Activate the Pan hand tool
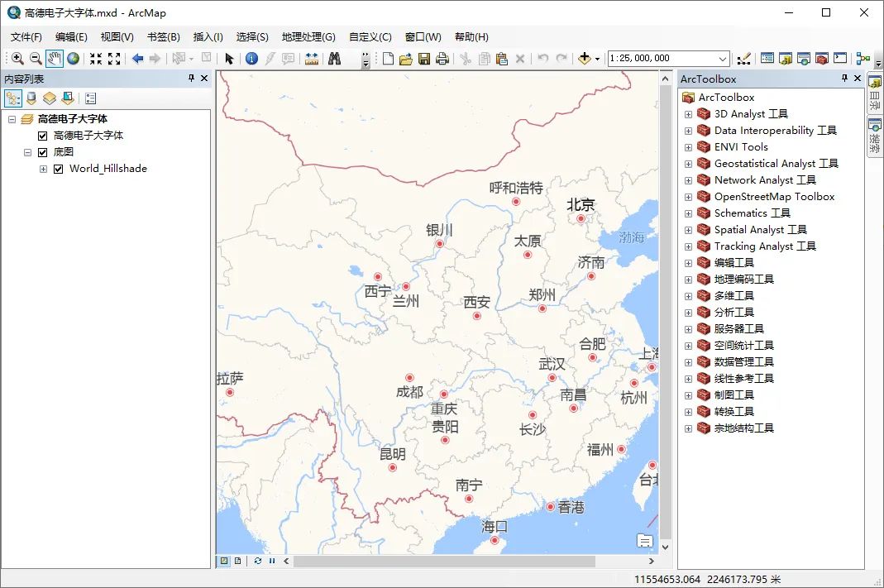 click(54, 58)
